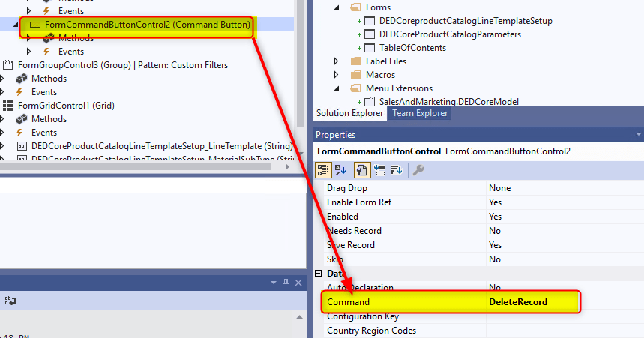
Task: Click the FormGroupControl3 group icon
Action: click(8, 65)
